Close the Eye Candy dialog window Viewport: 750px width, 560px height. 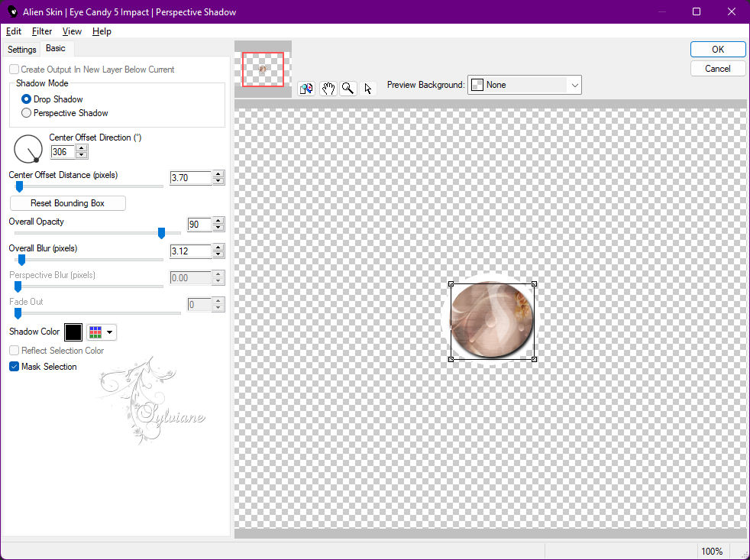tap(732, 11)
